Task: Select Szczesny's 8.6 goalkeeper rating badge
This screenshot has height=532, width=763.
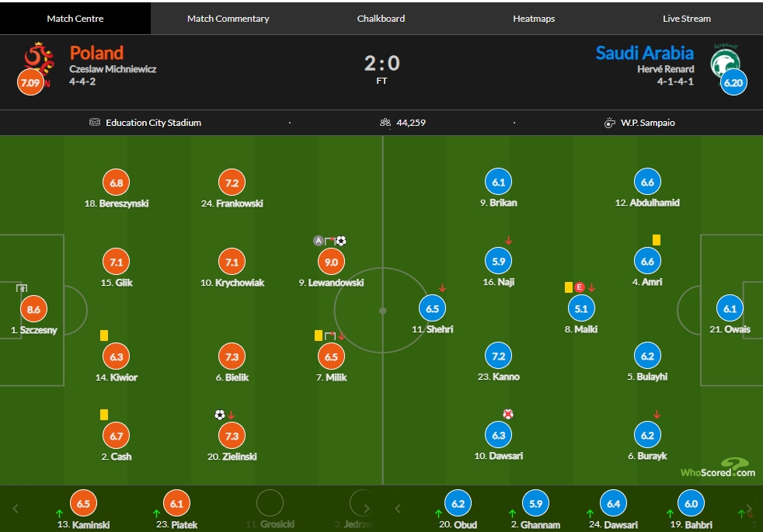Action: click(33, 309)
